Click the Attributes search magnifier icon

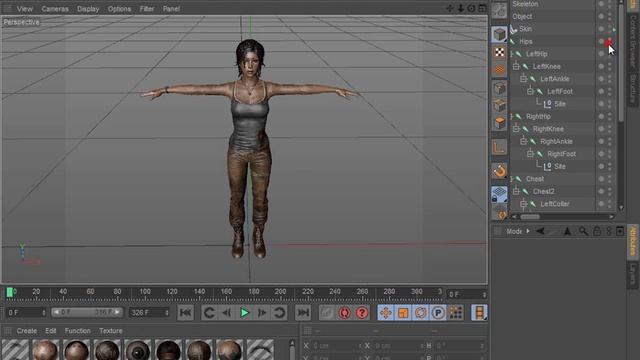pos(583,231)
